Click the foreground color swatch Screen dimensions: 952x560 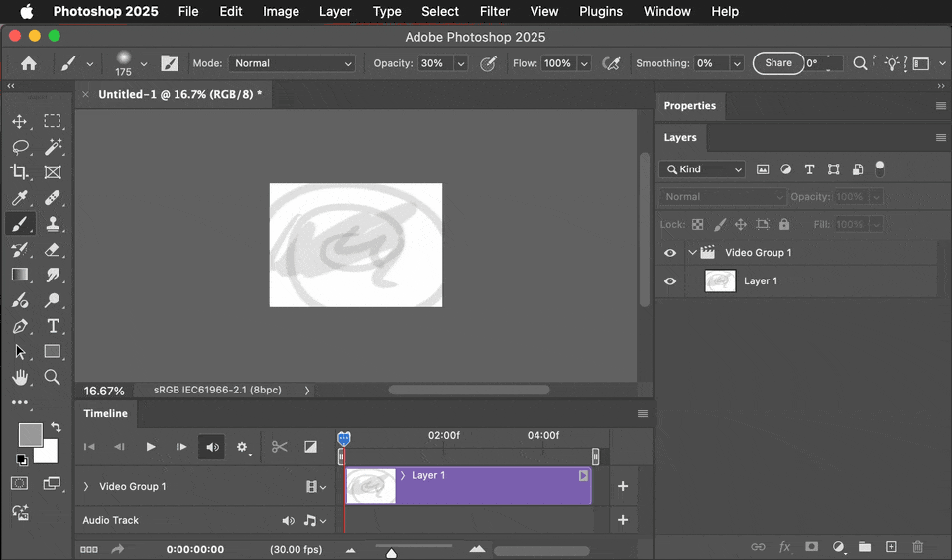[29, 434]
